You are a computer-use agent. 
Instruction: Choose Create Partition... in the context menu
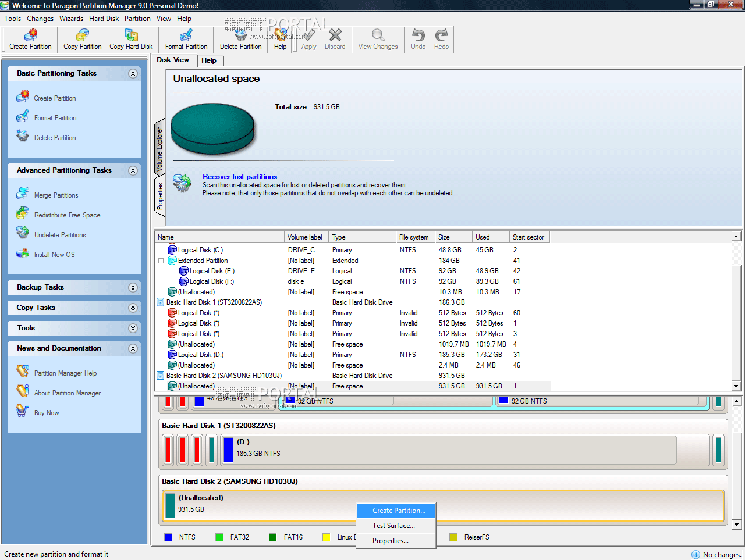click(x=396, y=511)
